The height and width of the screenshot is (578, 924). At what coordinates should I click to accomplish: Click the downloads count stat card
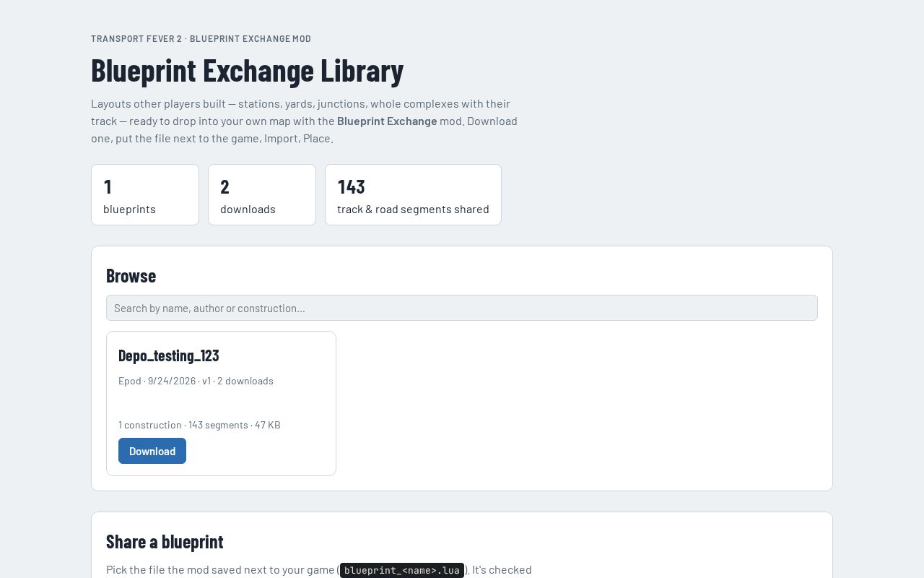(x=262, y=195)
